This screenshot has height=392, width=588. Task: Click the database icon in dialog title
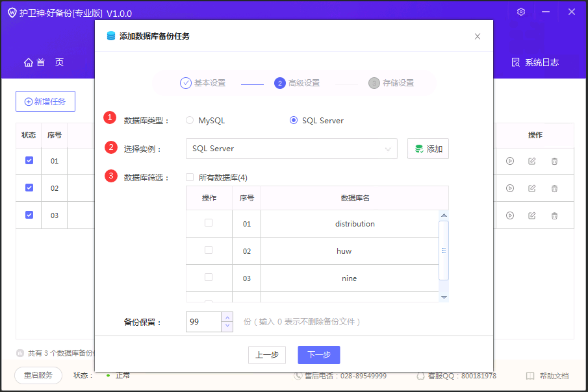pos(111,36)
